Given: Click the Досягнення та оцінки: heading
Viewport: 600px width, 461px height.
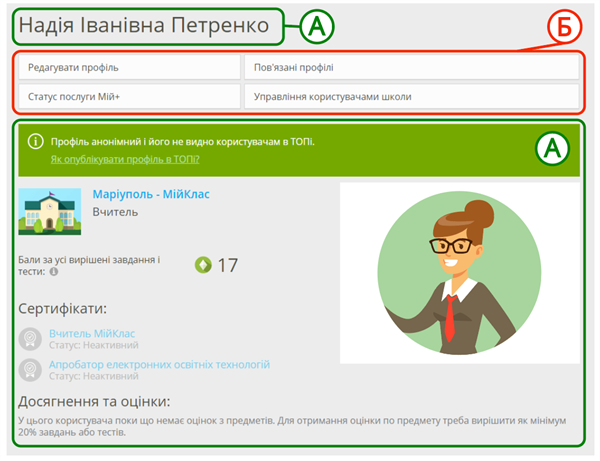Looking at the screenshot, I should [x=94, y=402].
